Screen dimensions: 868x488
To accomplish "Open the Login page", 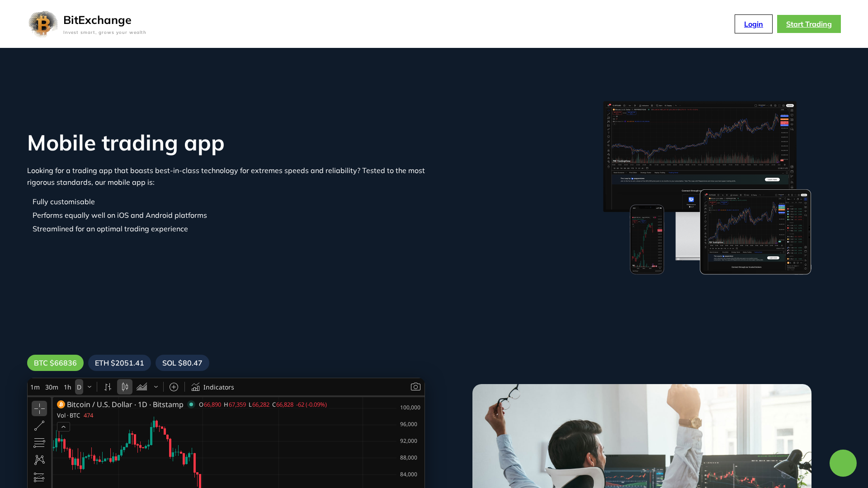I will click(753, 24).
